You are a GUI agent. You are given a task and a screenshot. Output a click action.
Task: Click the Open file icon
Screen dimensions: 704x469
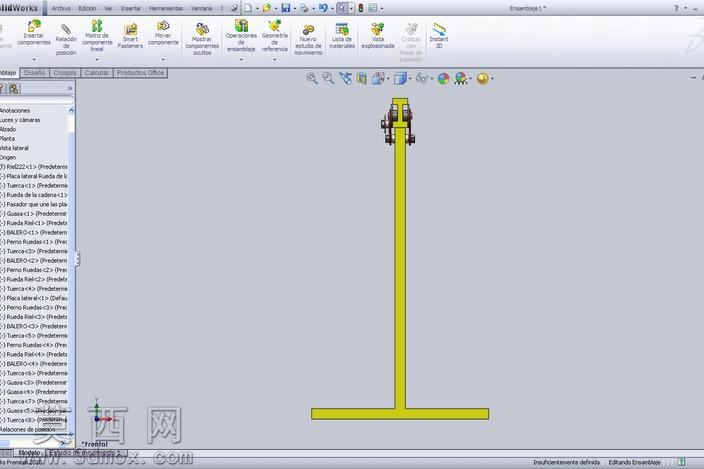pos(267,8)
